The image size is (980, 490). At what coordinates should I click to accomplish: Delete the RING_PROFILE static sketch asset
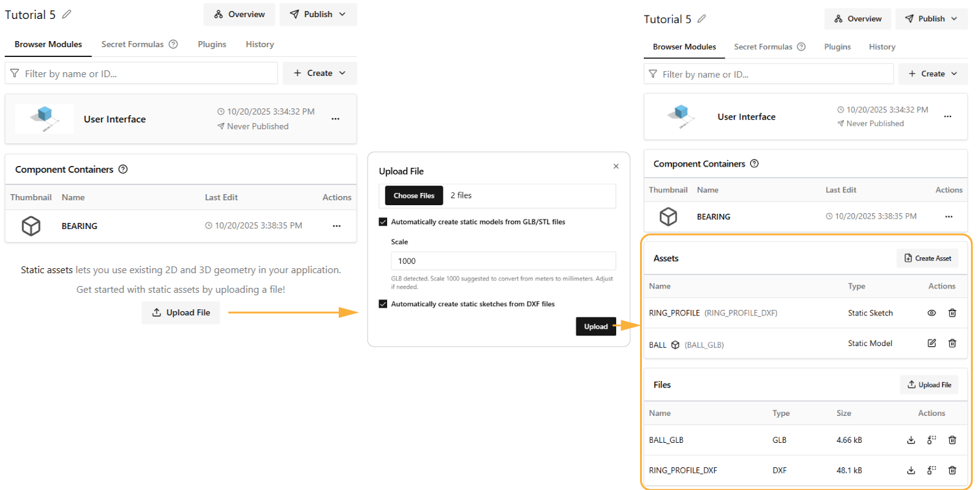pos(952,313)
